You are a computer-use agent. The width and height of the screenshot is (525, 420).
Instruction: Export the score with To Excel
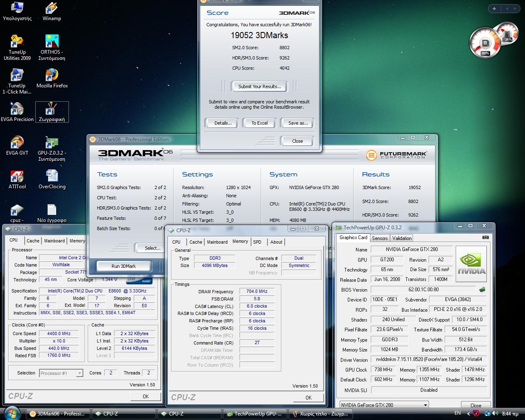[x=260, y=123]
